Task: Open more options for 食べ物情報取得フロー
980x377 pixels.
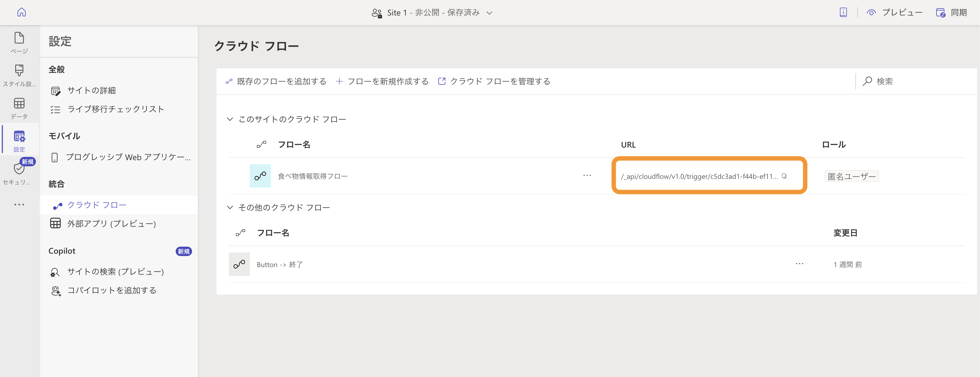Action: (x=587, y=176)
